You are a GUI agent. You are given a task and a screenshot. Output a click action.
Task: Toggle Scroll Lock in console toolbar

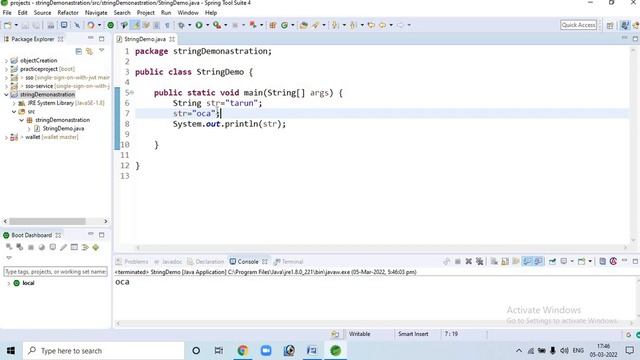(505, 261)
